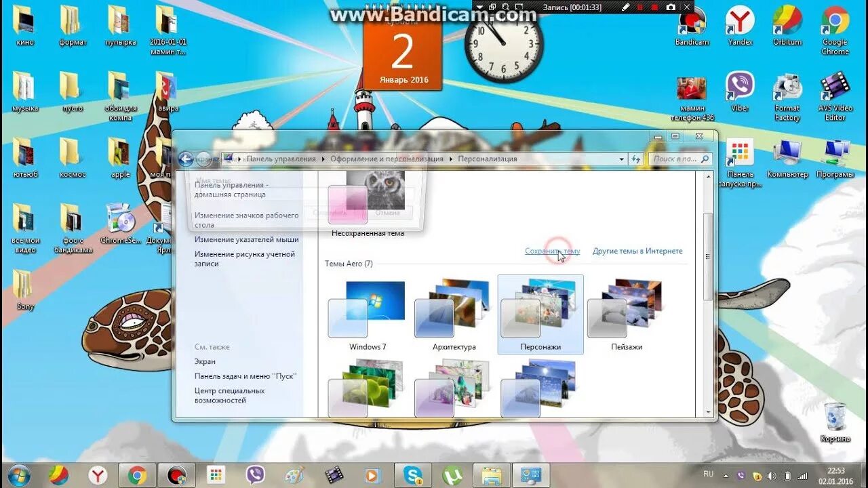Screen dimensions: 868x488
Task: Take a screenshot with Bandicam camera icon
Action: pos(671,7)
